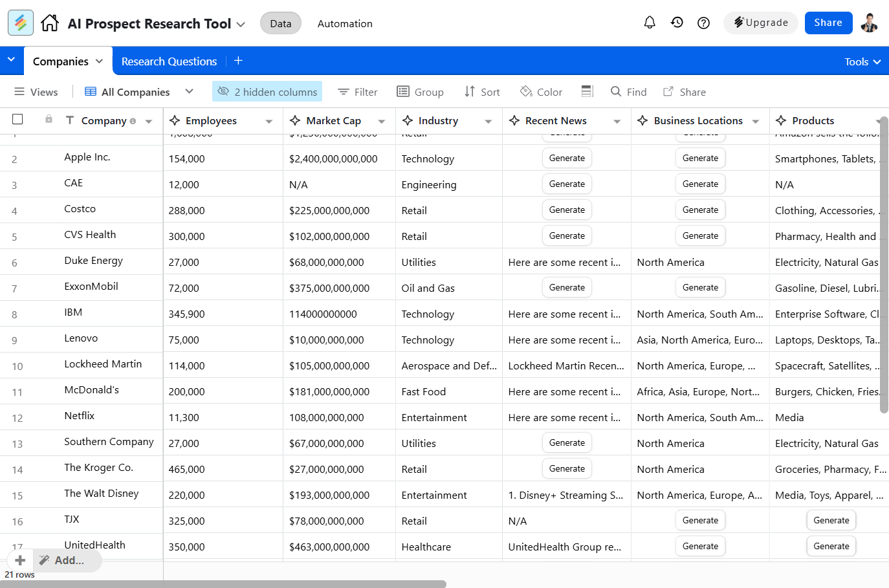Switch to the Automation tab
The width and height of the screenshot is (889, 588).
click(344, 23)
